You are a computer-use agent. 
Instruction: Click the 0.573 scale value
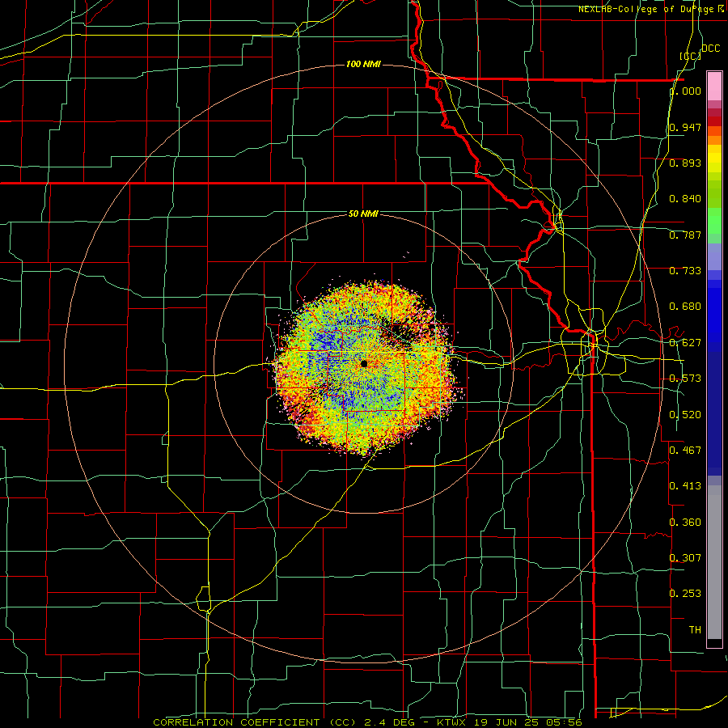[x=685, y=379]
